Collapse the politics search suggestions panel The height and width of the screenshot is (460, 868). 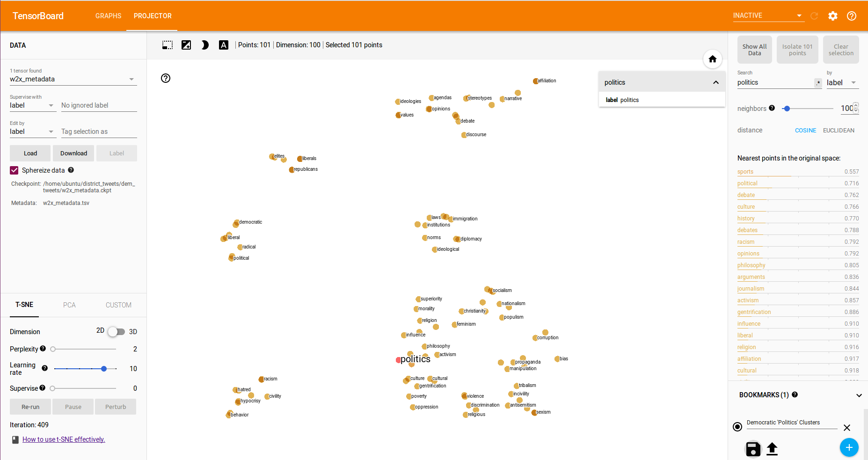pos(715,82)
